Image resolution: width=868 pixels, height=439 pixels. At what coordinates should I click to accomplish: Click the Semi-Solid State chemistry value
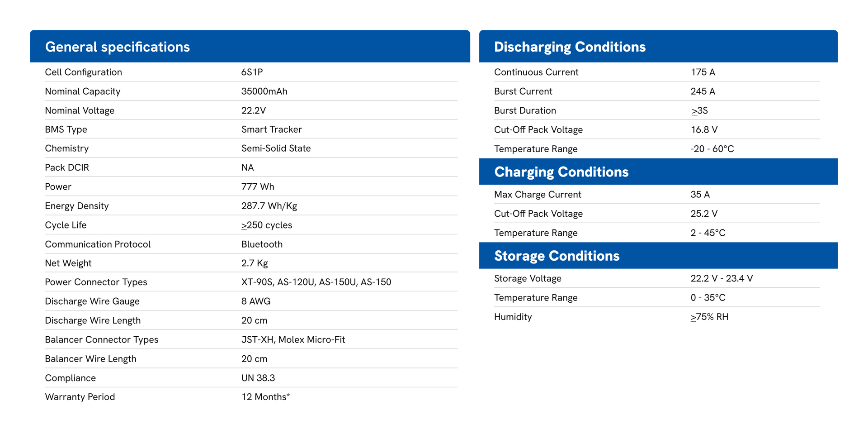(276, 148)
